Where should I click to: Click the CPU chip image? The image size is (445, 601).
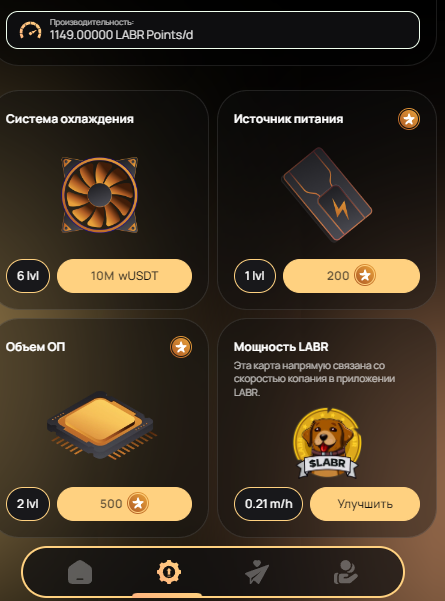click(102, 425)
